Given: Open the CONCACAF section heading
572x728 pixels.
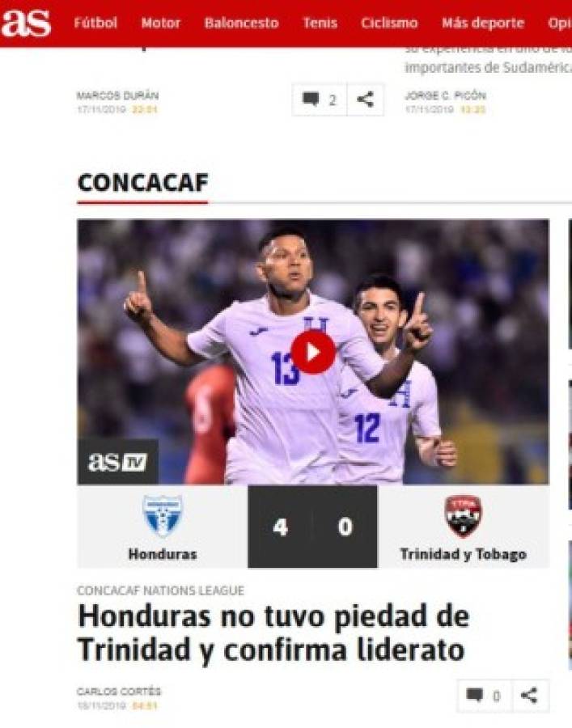Looking at the screenshot, I should point(143,183).
